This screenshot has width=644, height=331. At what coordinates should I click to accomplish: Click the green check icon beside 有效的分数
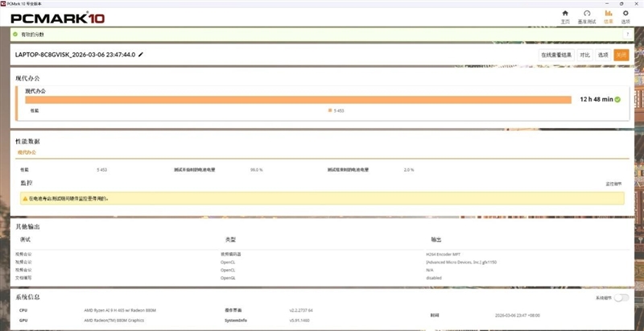tap(15, 35)
